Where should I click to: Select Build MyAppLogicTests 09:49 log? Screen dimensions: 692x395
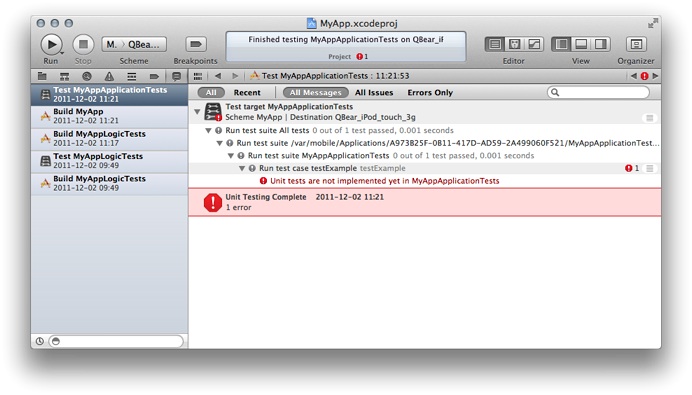pos(109,183)
